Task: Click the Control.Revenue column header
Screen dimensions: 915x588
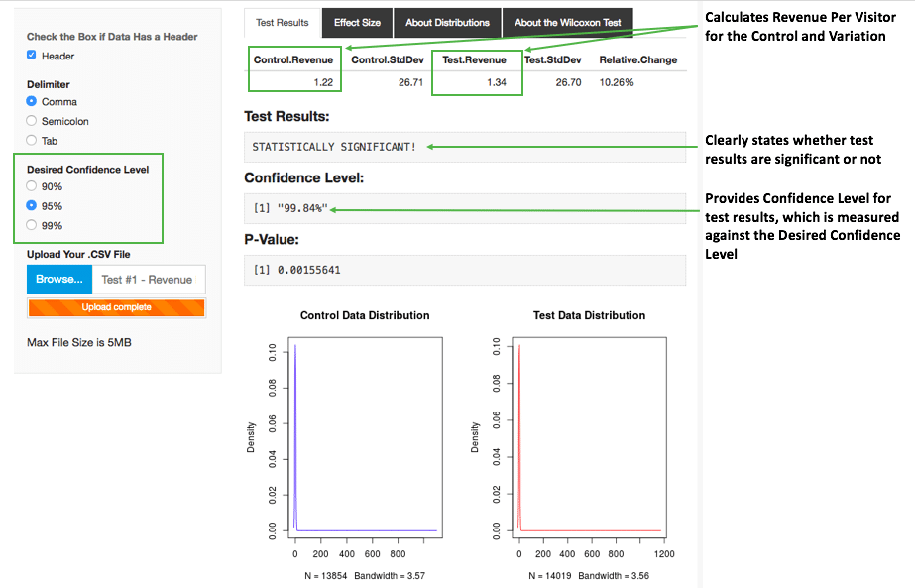Action: (292, 59)
